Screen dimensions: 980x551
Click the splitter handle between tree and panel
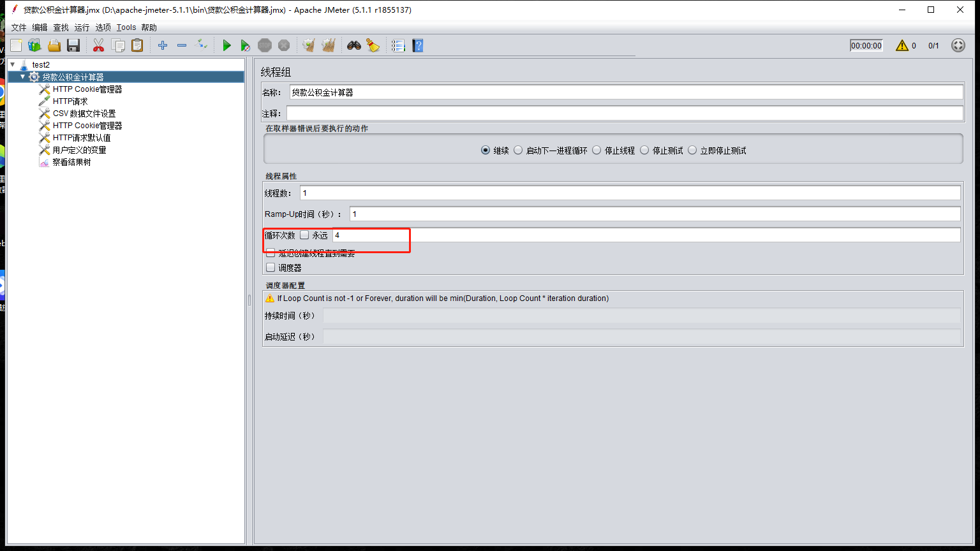click(x=249, y=300)
